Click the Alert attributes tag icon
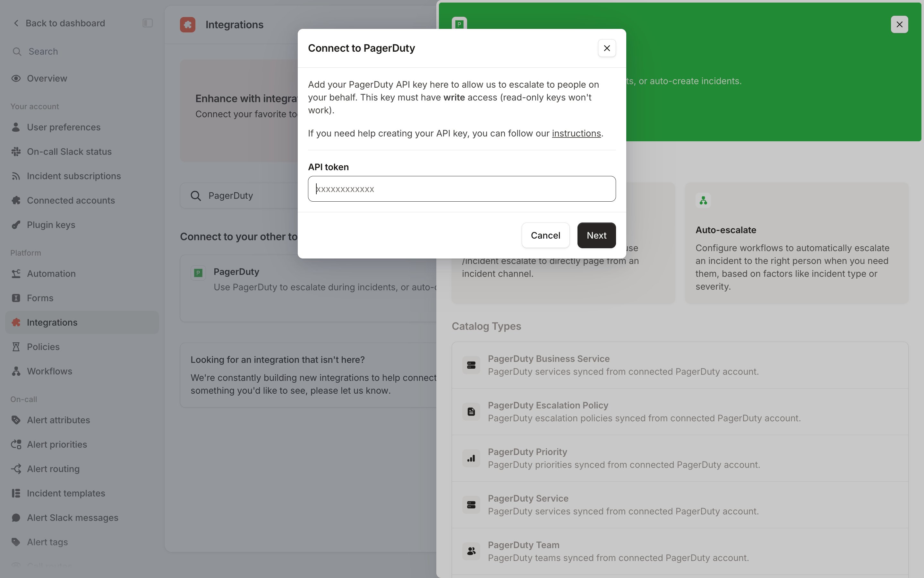This screenshot has height=578, width=924. [x=16, y=420]
